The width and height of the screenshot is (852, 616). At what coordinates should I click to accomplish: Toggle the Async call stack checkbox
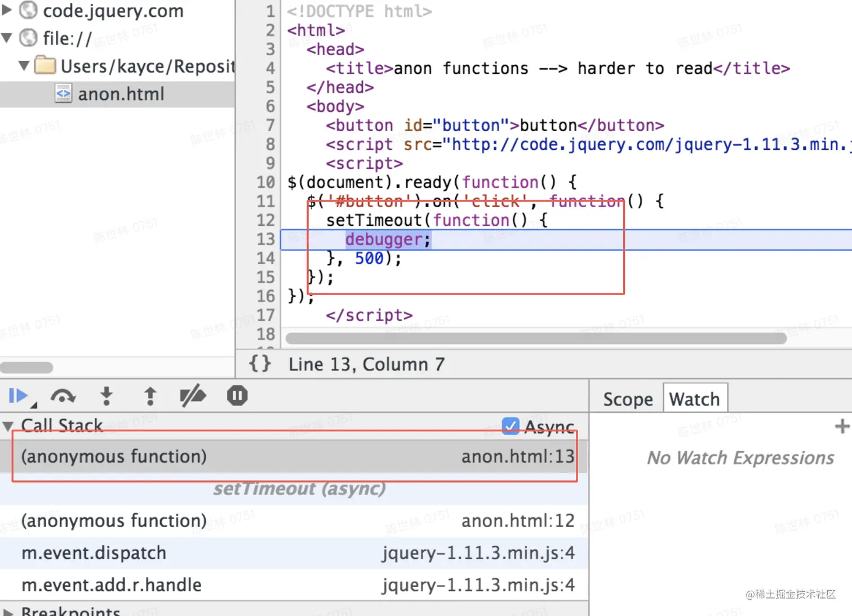[x=511, y=426]
